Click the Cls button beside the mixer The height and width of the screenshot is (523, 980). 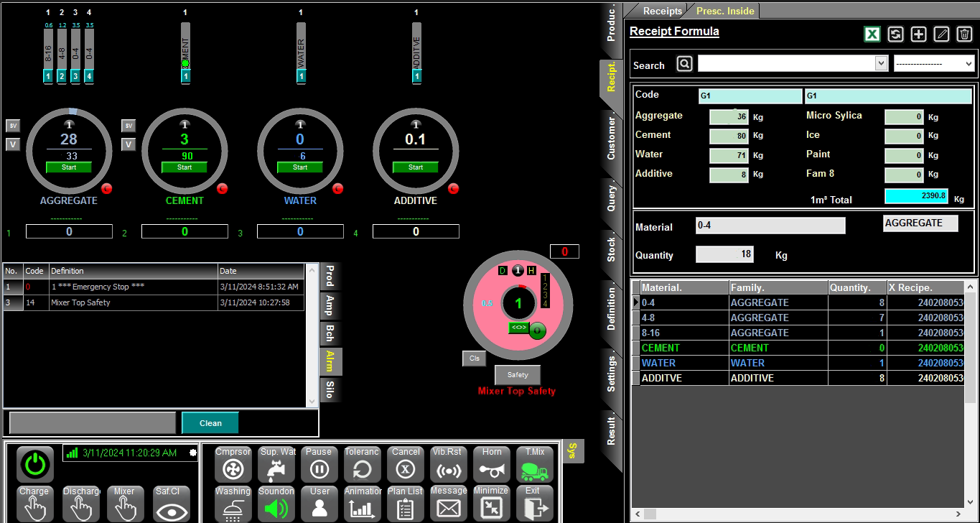point(474,358)
